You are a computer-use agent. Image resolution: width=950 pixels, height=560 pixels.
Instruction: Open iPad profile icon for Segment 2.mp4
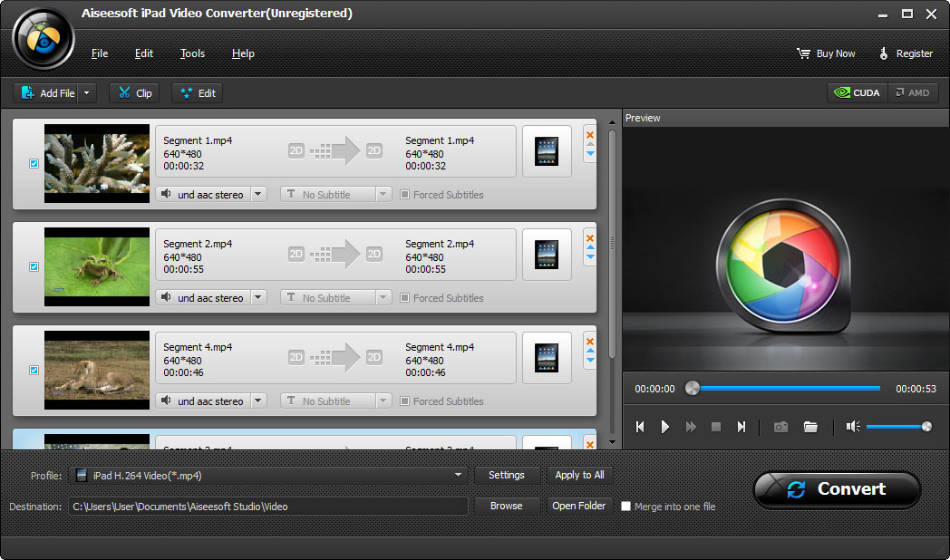[x=547, y=255]
